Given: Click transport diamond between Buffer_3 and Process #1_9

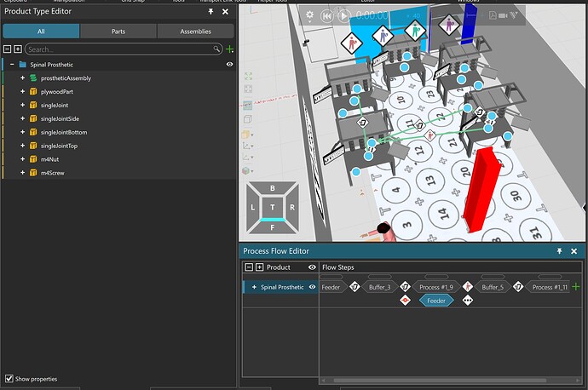Looking at the screenshot, I should [x=405, y=287].
